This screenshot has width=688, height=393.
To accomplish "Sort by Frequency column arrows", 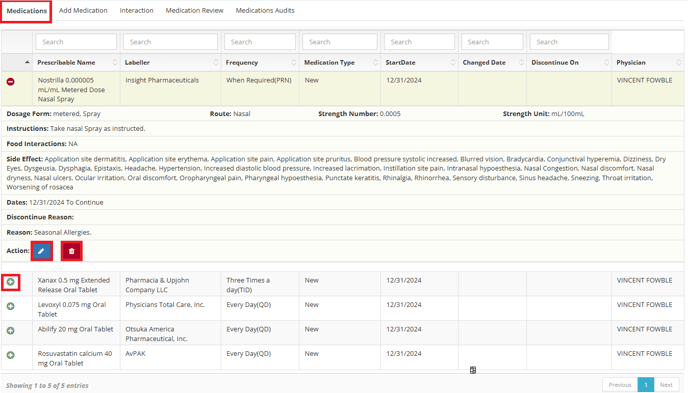I will click(x=294, y=63).
